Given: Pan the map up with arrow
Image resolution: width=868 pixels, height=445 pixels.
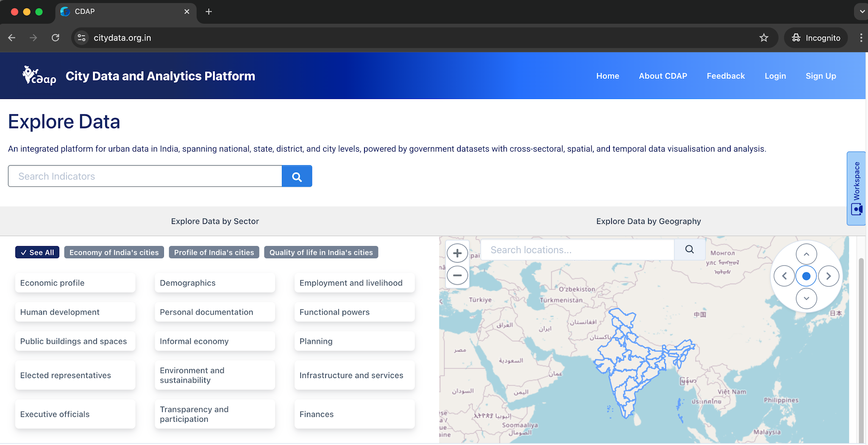Looking at the screenshot, I should (x=806, y=254).
